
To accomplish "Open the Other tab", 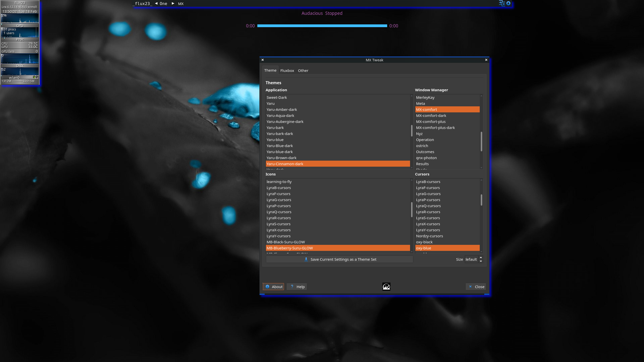I will (x=303, y=71).
